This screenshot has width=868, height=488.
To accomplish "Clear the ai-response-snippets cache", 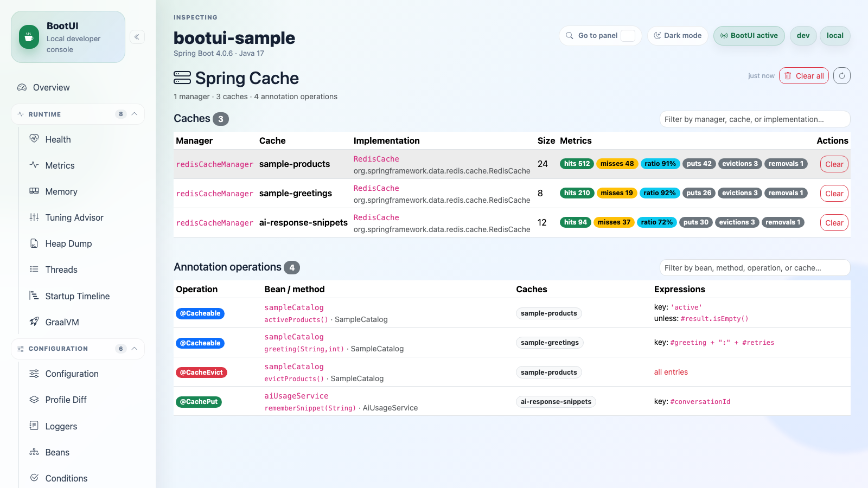I will (834, 223).
